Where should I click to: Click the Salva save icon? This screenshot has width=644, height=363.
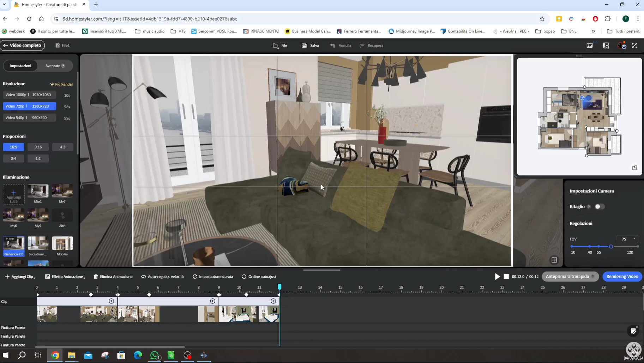pyautogui.click(x=304, y=46)
